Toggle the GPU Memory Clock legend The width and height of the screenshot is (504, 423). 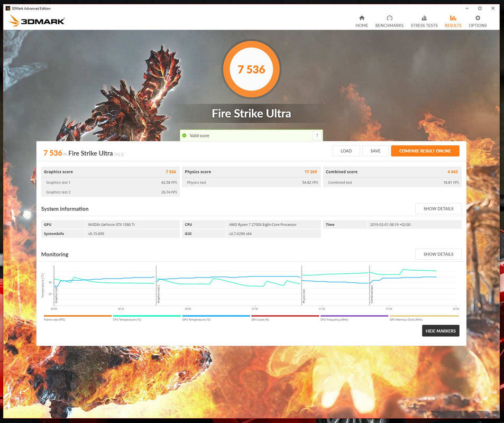tap(424, 318)
